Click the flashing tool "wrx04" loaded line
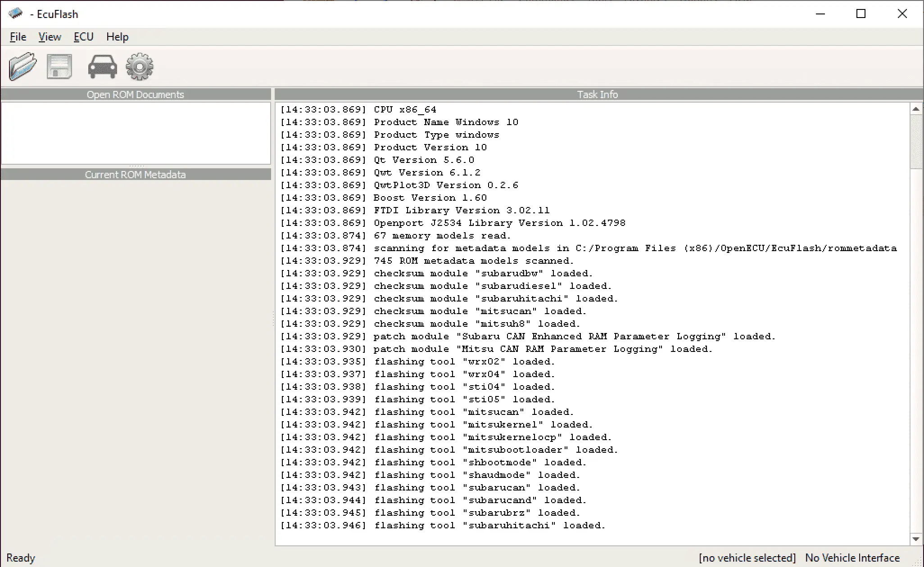 (418, 374)
